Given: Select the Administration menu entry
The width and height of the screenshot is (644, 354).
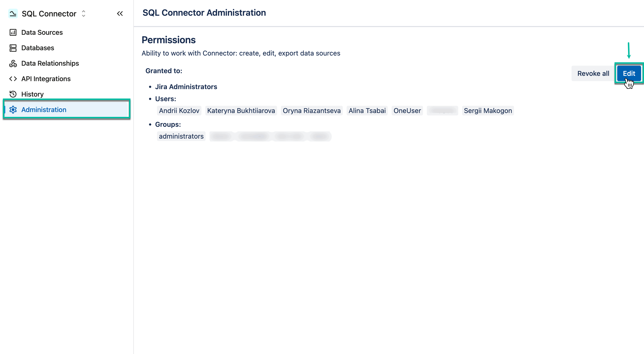Looking at the screenshot, I should click(43, 110).
